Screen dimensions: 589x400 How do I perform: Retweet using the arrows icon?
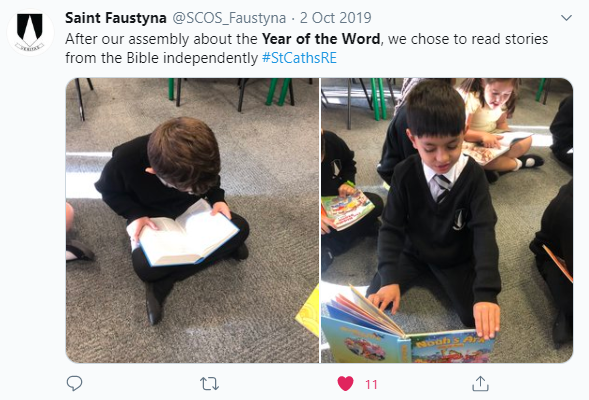[x=209, y=384]
